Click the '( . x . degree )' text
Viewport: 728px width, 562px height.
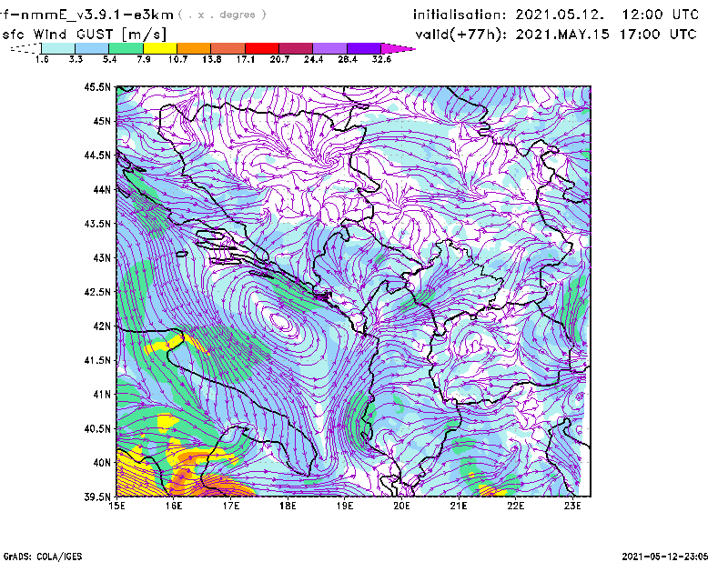point(222,15)
